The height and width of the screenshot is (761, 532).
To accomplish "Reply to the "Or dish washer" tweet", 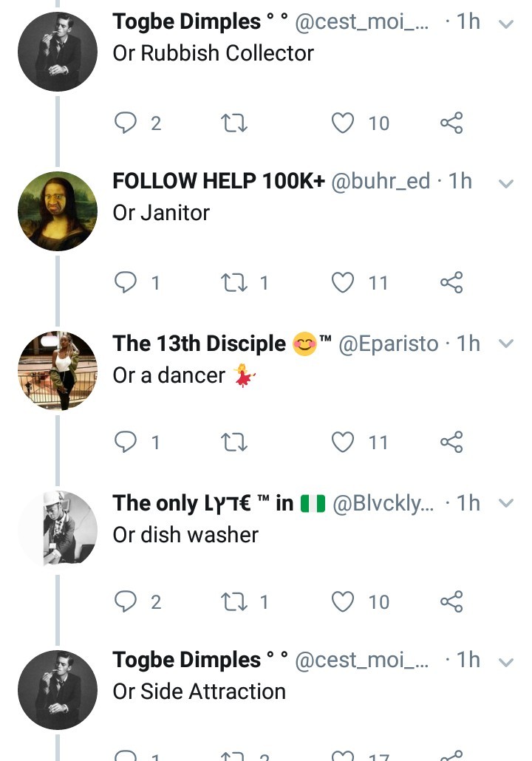I will click(x=126, y=601).
